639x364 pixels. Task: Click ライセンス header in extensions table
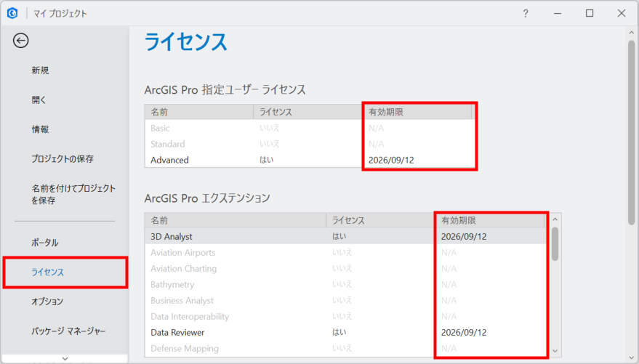380,220
